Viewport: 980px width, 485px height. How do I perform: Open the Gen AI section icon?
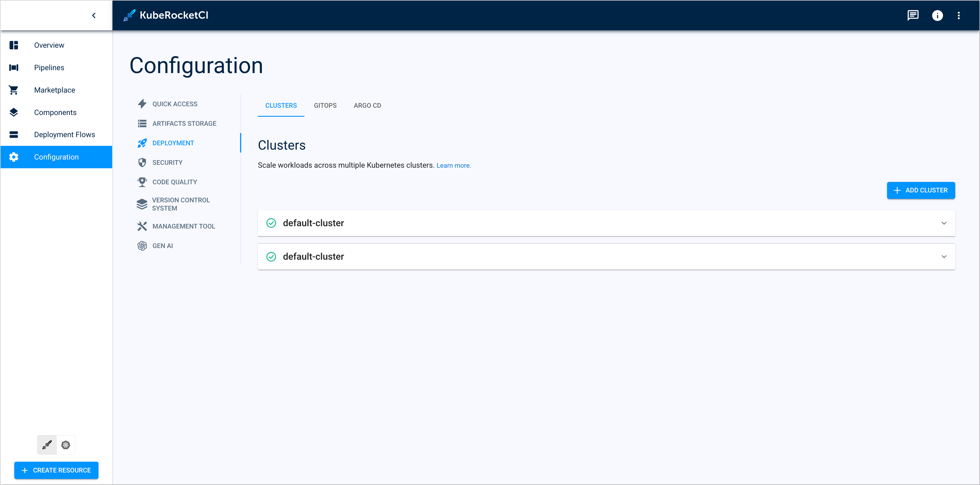(x=142, y=245)
